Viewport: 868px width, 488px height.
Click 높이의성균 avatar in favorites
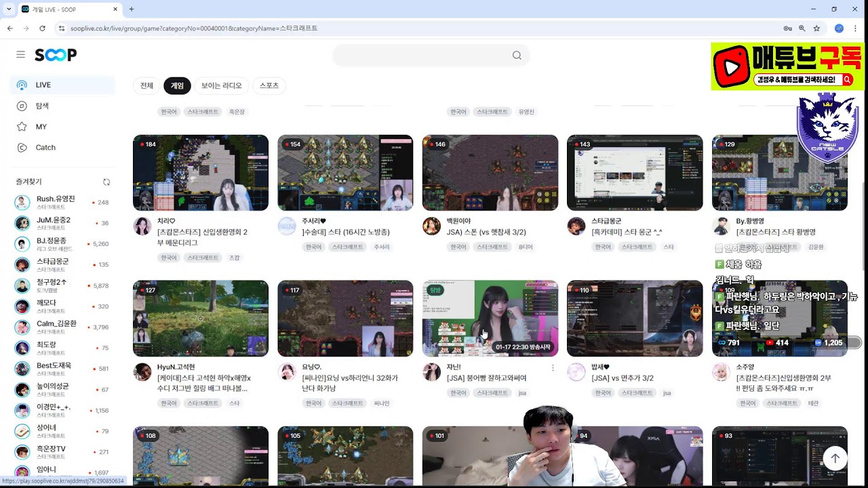coord(22,390)
